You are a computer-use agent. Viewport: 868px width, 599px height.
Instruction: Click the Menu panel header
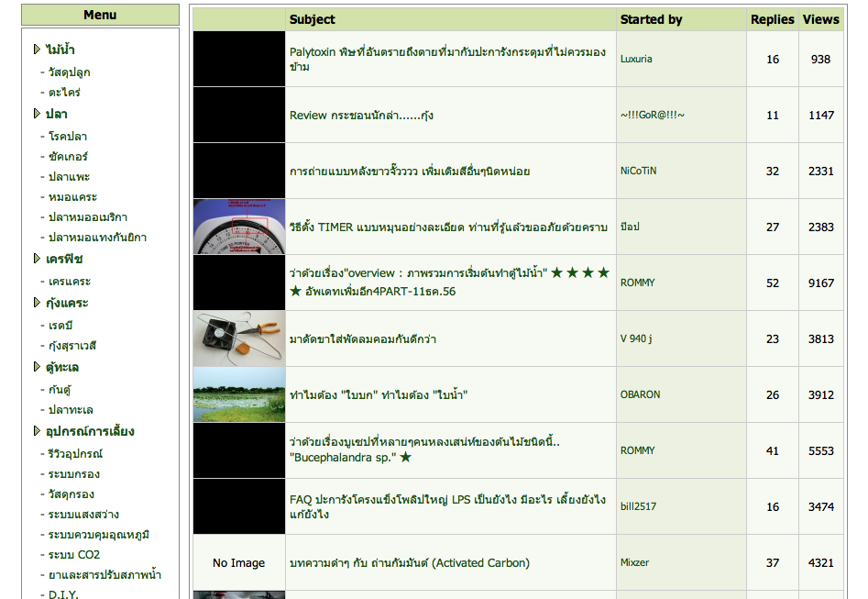(100, 15)
